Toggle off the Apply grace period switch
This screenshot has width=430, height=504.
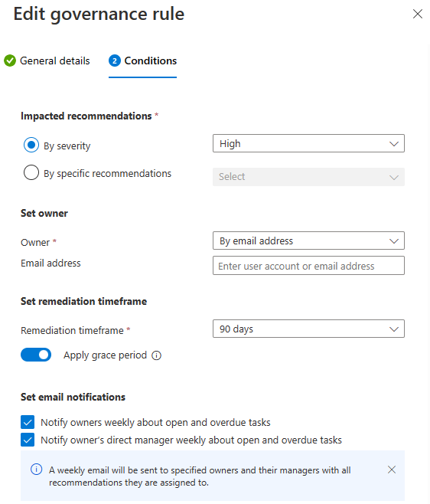36,355
